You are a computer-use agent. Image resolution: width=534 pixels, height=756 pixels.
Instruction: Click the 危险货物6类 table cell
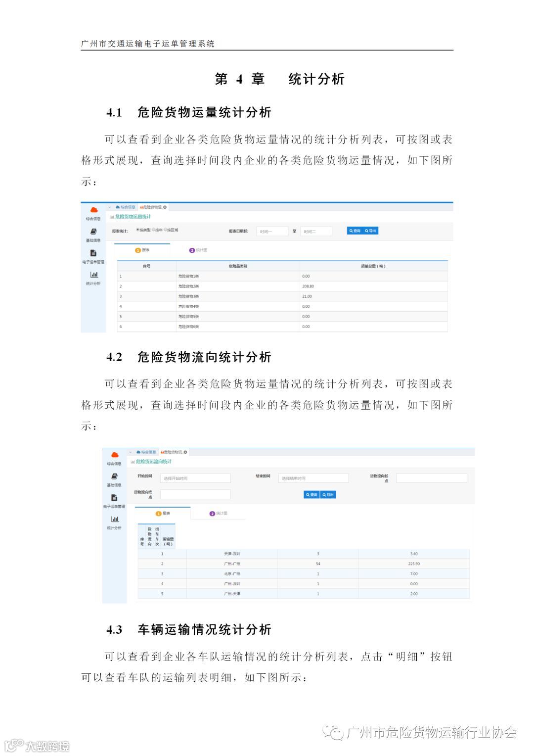[238, 327]
